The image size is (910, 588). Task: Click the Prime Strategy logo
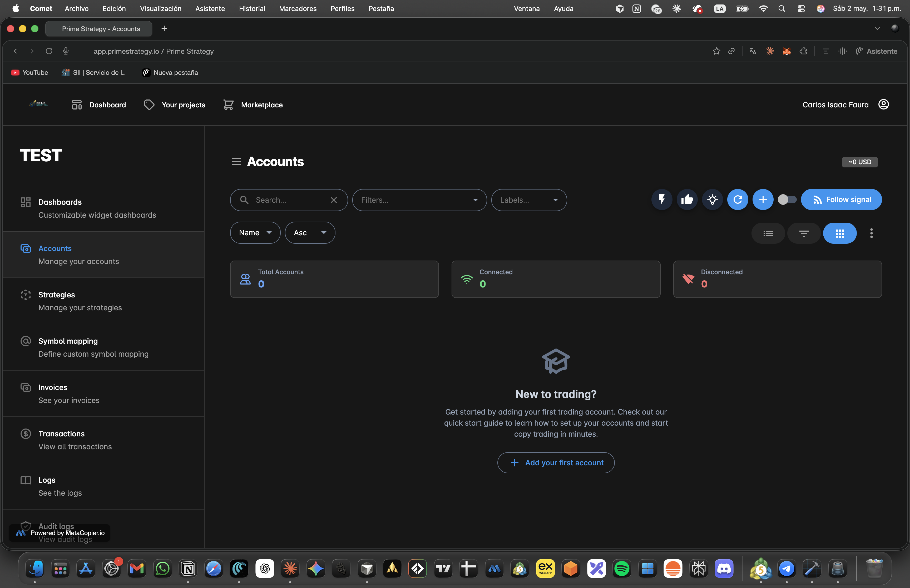click(x=38, y=103)
